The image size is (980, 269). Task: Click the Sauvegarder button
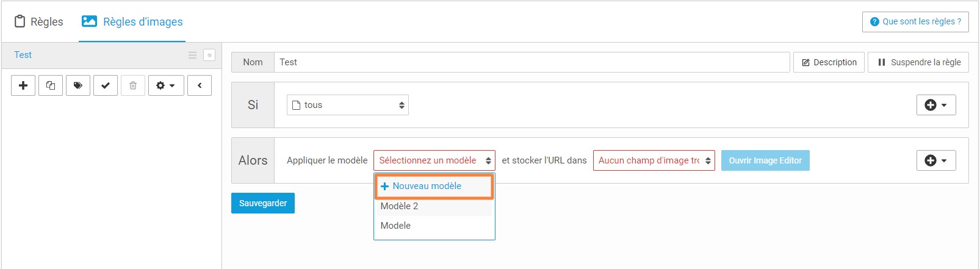263,203
